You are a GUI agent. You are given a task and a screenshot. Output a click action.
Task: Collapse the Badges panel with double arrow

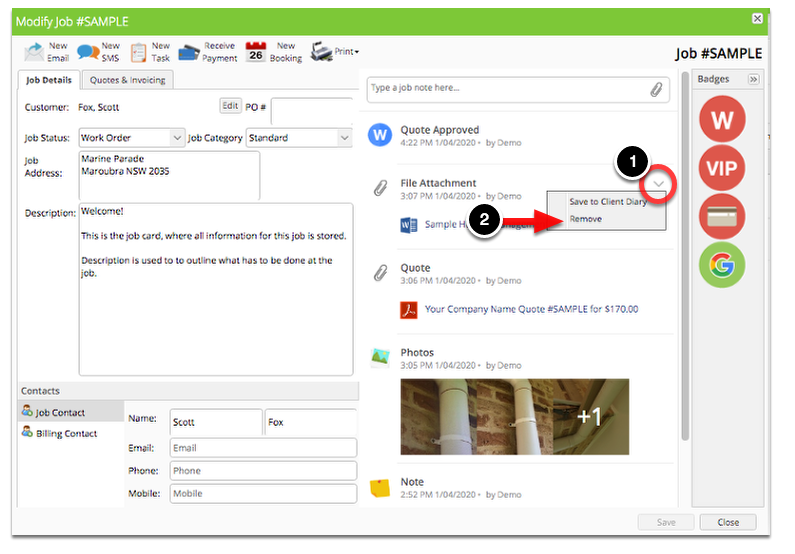coord(753,79)
